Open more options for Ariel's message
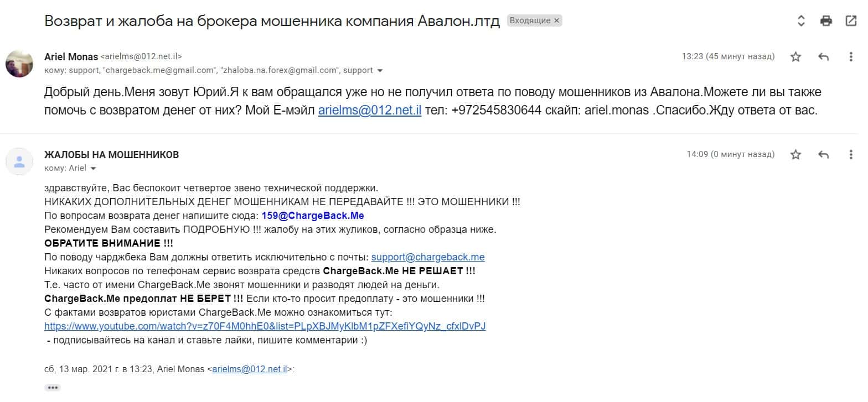868x402 pixels. tap(851, 56)
